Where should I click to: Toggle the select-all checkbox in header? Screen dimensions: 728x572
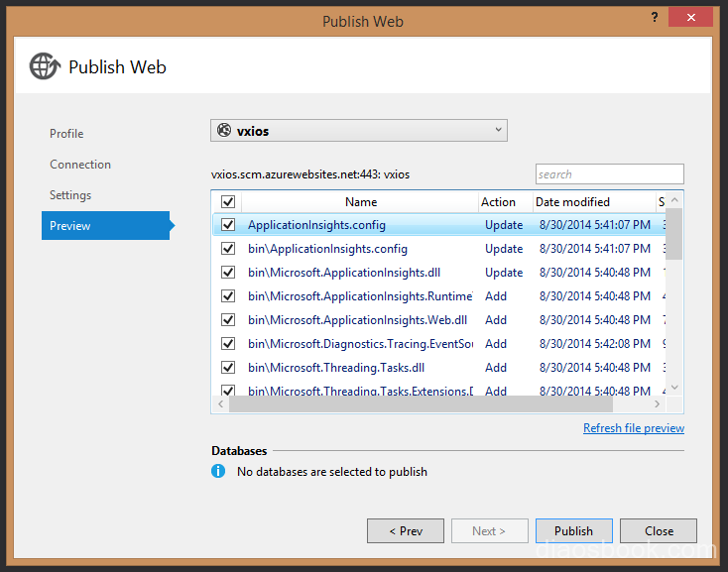click(228, 202)
